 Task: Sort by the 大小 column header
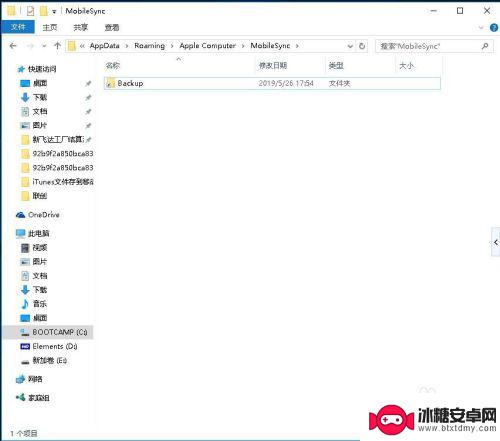coord(406,66)
